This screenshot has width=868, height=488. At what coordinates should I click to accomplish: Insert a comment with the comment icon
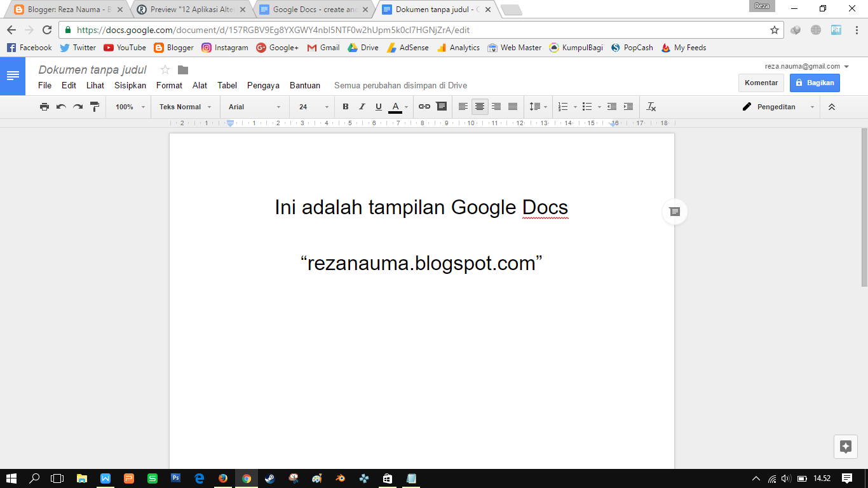tap(442, 106)
